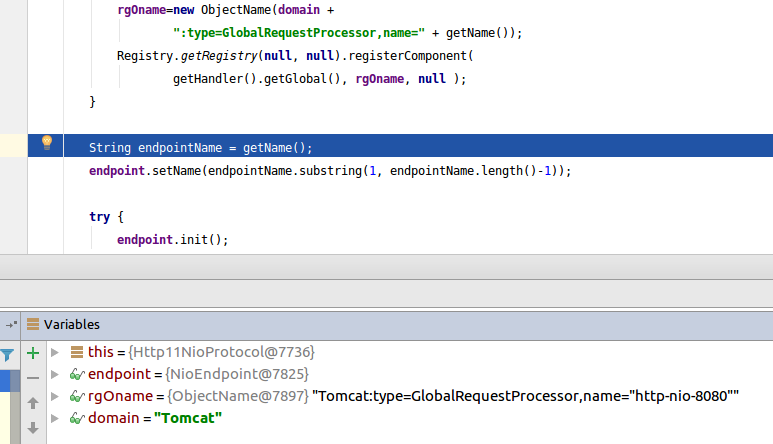Click the intention lightbulb icon in gutter
Screen dimensions: 773x444
pos(47,143)
